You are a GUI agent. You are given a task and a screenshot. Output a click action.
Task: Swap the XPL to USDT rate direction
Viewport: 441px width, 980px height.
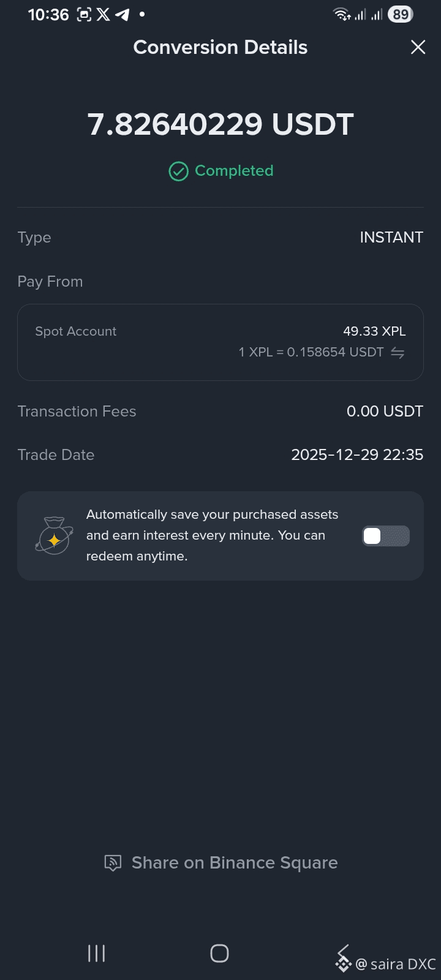[x=398, y=353]
